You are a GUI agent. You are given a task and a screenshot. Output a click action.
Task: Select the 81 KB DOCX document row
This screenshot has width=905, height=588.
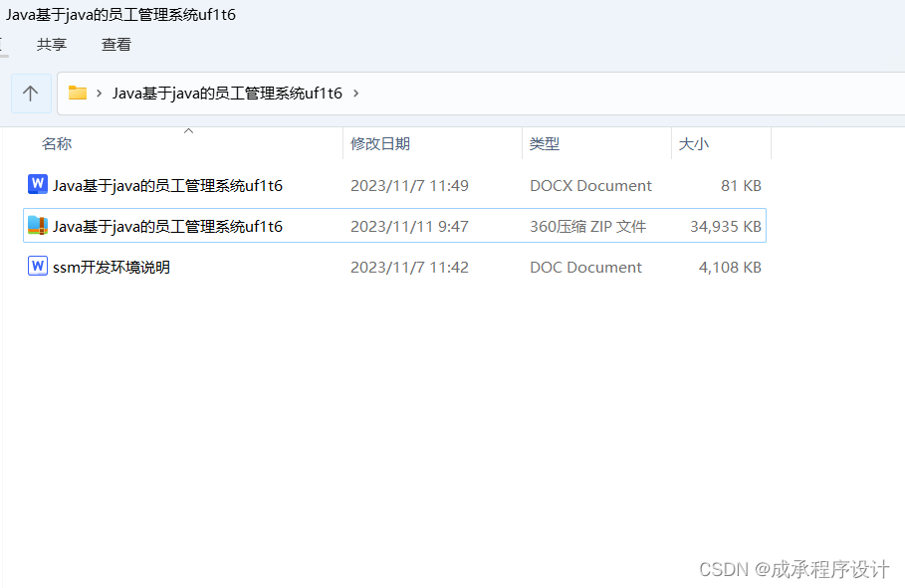pyautogui.click(x=395, y=185)
